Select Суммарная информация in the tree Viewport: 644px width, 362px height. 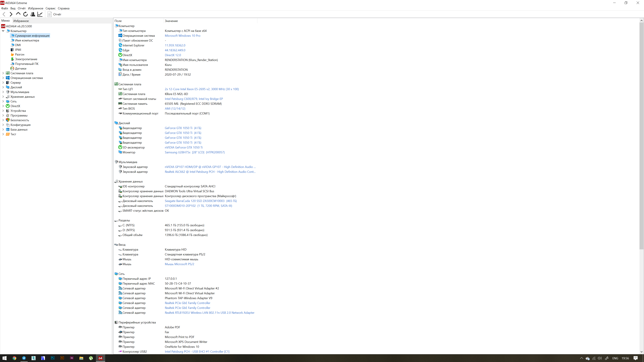pyautogui.click(x=30, y=36)
